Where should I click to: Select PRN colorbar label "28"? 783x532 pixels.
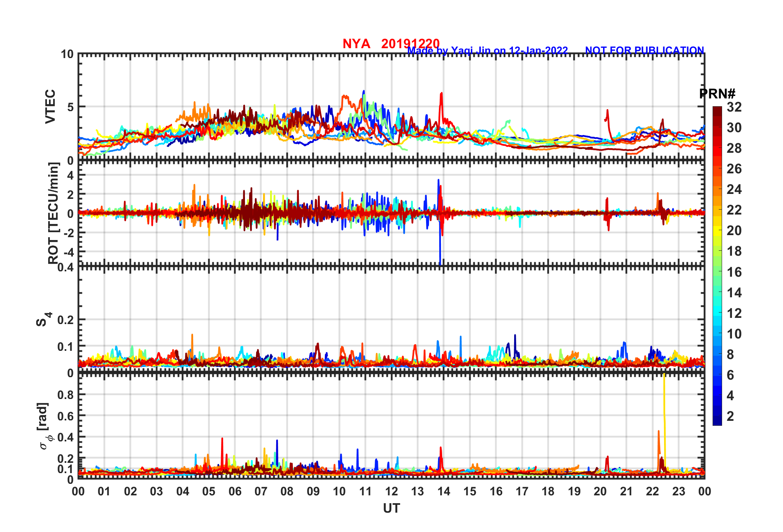(x=734, y=148)
